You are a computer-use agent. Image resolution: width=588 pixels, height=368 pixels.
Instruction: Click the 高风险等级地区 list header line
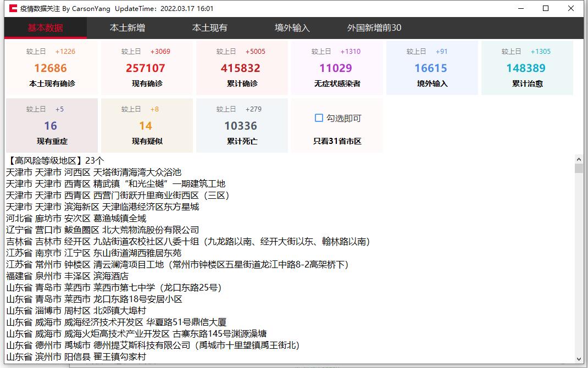55,160
